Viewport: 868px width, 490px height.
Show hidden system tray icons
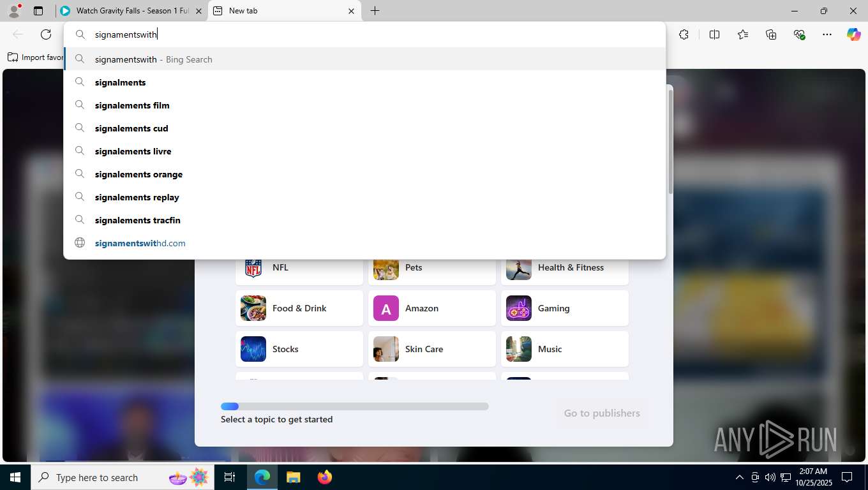click(740, 477)
